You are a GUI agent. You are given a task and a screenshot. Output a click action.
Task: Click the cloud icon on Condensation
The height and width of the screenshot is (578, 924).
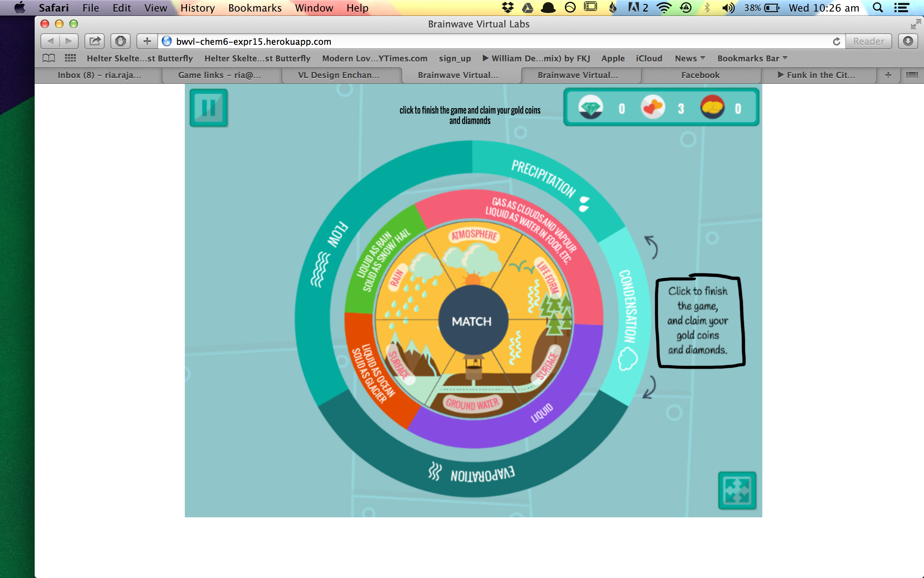[627, 359]
